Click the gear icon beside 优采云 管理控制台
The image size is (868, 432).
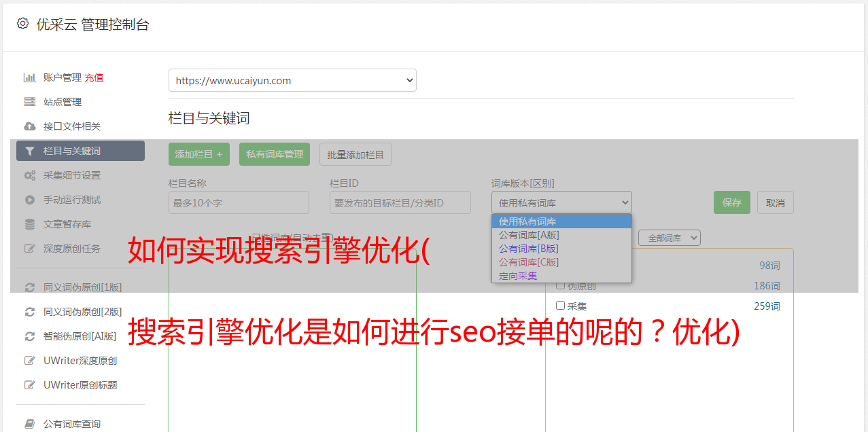pyautogui.click(x=22, y=24)
